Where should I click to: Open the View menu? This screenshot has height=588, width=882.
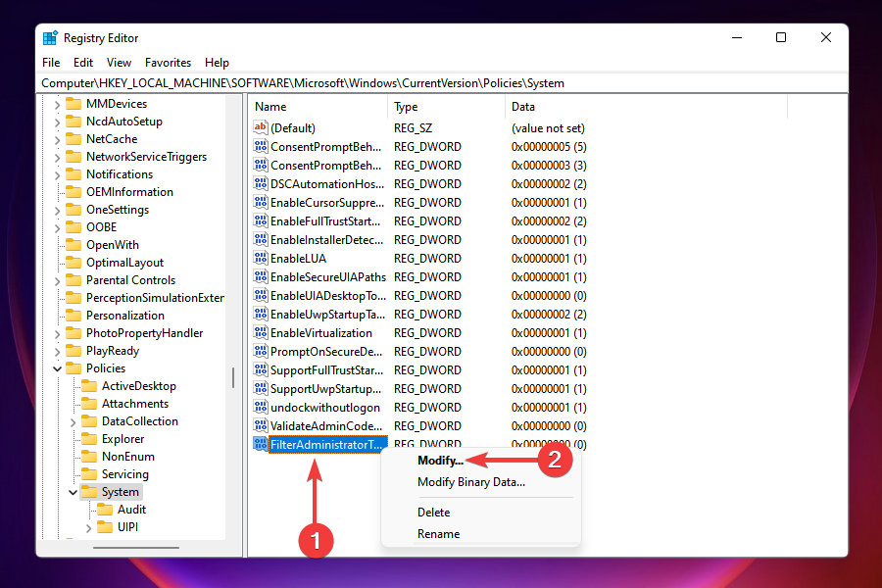point(119,63)
